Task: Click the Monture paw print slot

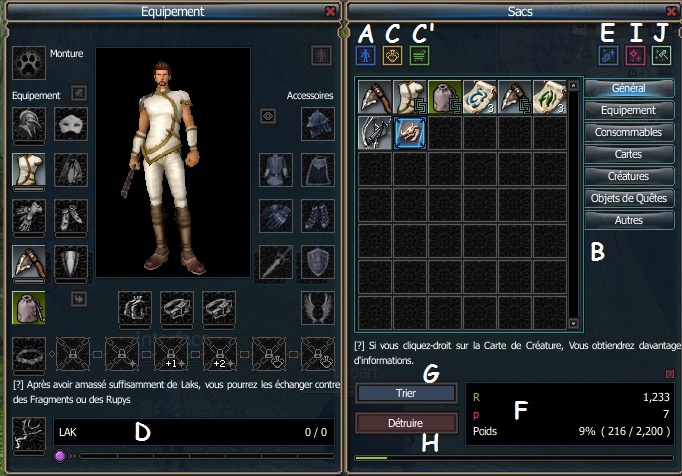Action: point(29,63)
